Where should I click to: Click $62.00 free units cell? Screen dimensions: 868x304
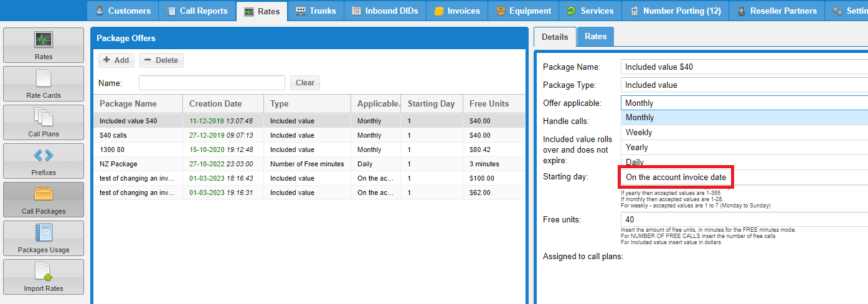480,192
